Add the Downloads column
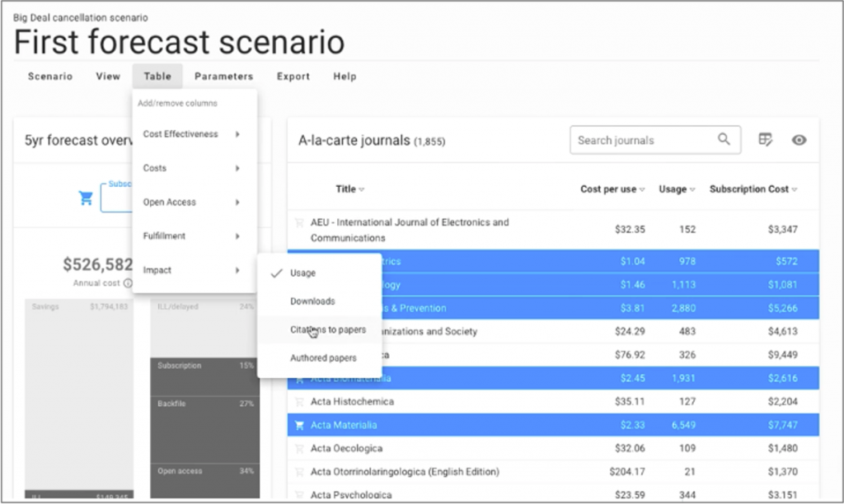The width and height of the screenshot is (844, 504). [x=320, y=301]
